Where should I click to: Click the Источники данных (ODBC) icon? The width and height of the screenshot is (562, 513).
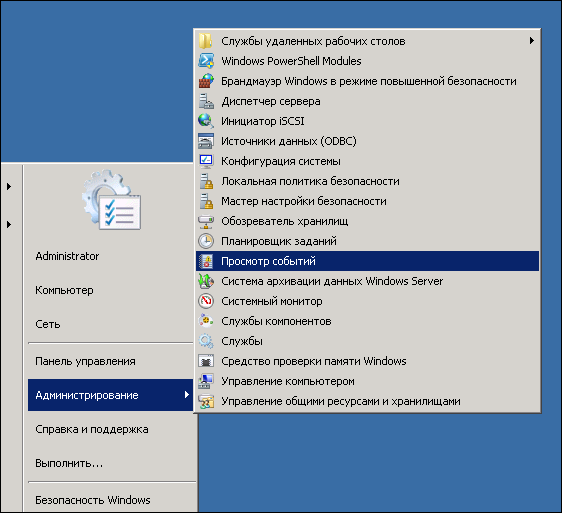click(206, 141)
